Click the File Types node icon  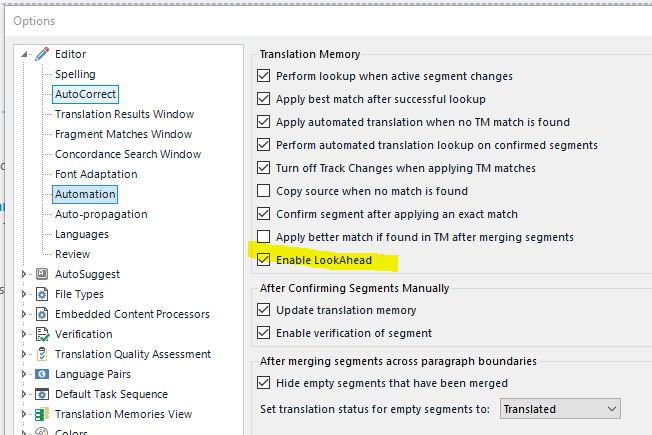pyautogui.click(x=42, y=294)
